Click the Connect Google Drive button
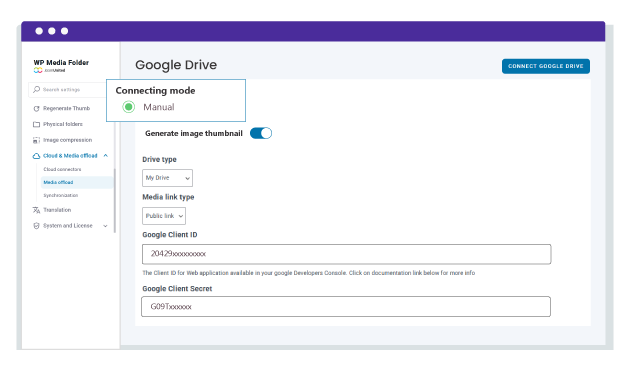This screenshot has height=371, width=630. click(546, 66)
